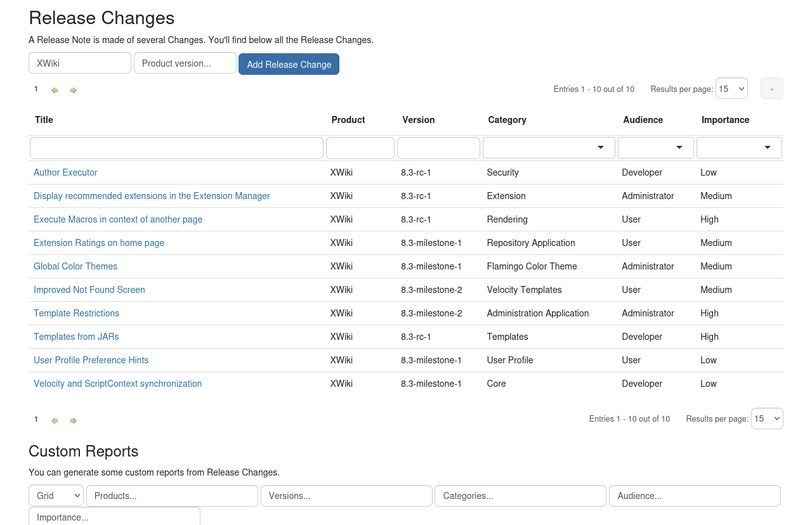Click the Core category cell
Viewport: 812px width, 525px height.
tap(496, 384)
